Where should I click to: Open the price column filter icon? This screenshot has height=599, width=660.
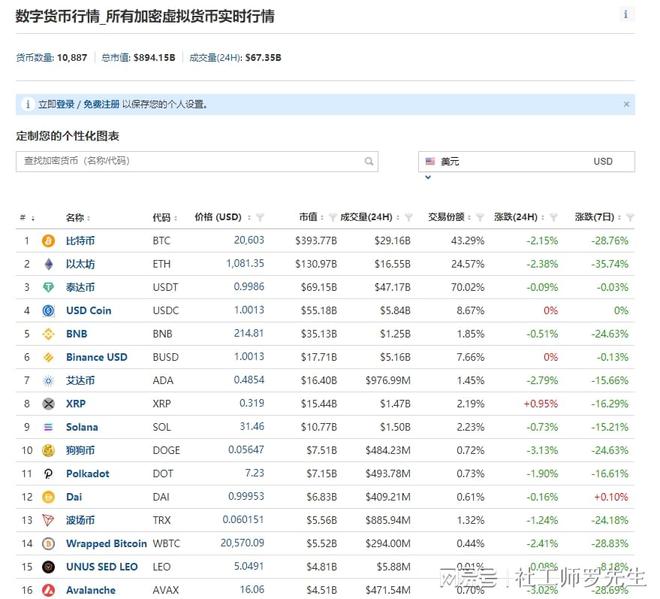click(260, 217)
